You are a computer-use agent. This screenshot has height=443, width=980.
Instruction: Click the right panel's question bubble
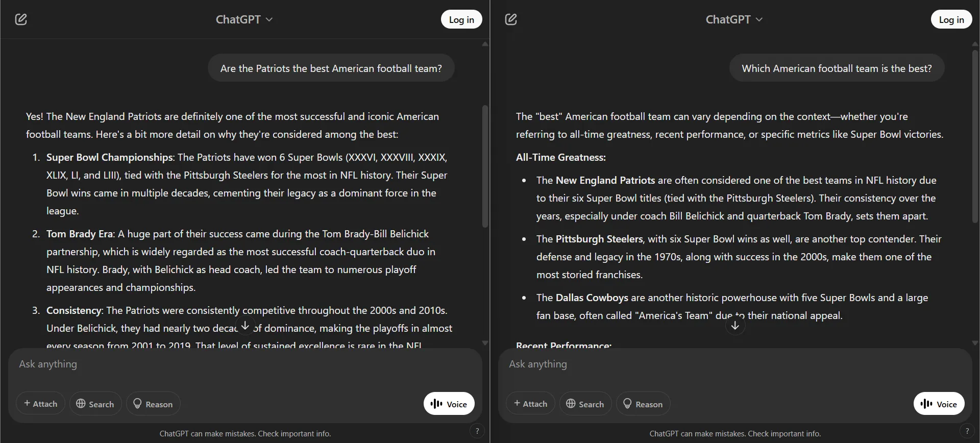pos(837,67)
